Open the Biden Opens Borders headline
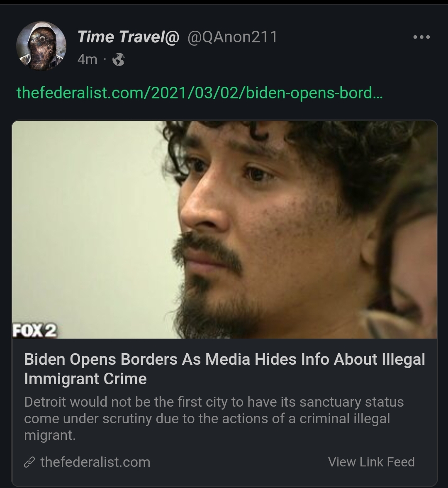The image size is (448, 488). pos(225,369)
